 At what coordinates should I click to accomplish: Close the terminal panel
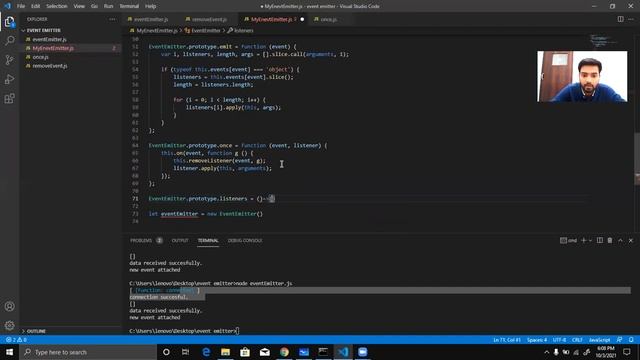point(631,240)
